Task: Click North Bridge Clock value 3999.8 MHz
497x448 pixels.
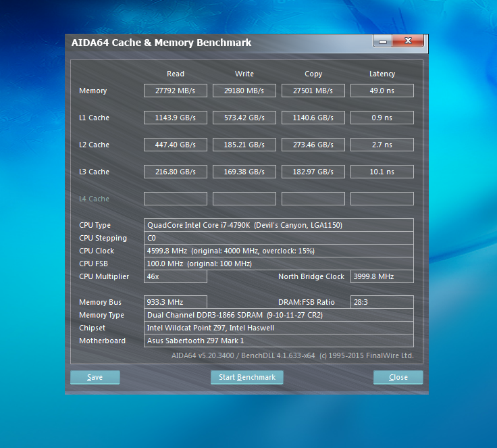Action: pos(382,276)
